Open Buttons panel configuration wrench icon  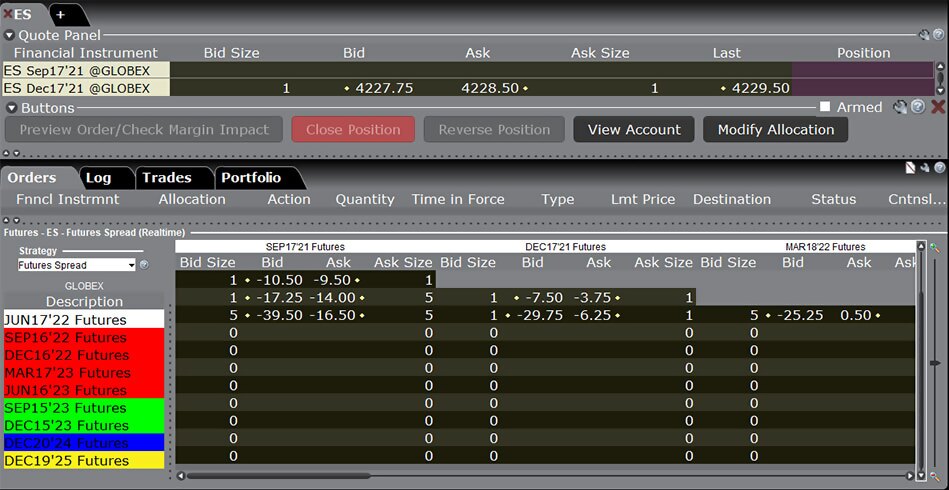coord(900,108)
